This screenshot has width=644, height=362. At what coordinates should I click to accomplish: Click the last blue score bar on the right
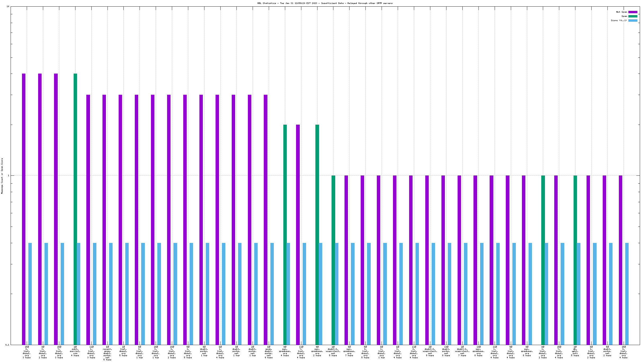627,294
